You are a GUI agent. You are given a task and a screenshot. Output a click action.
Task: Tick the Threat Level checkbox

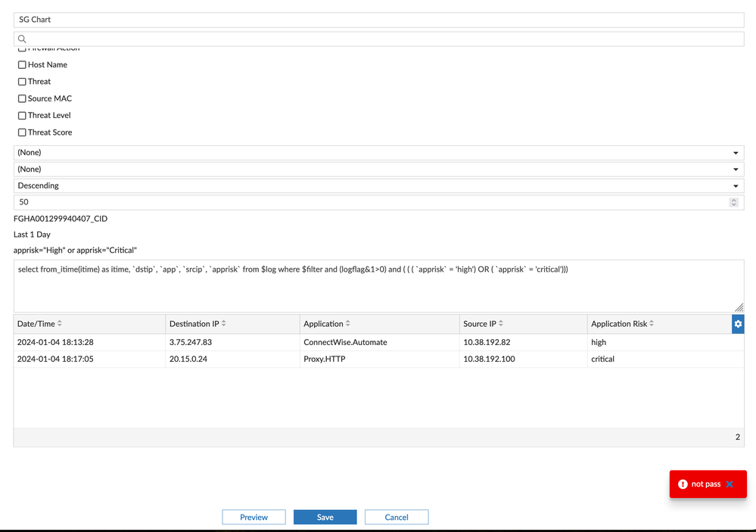22,115
